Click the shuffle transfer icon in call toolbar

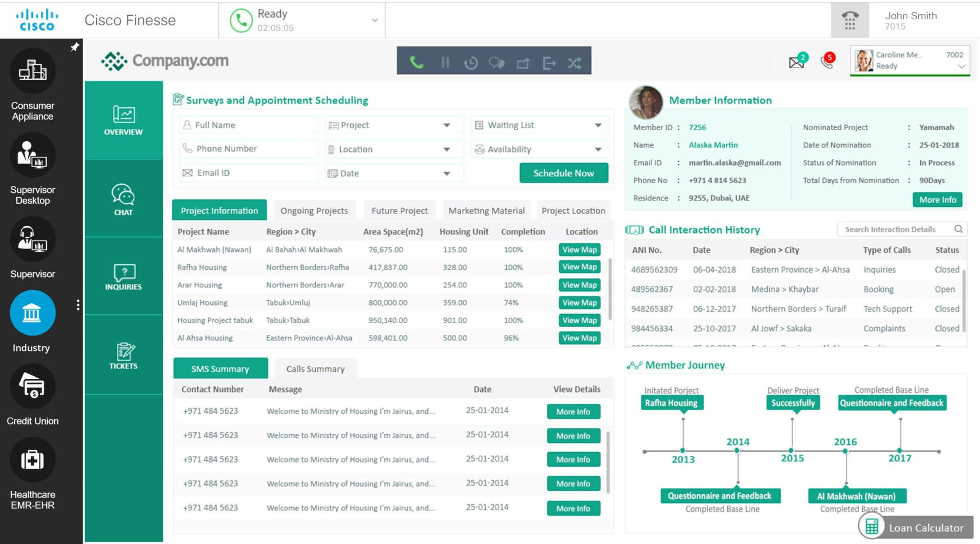click(x=575, y=63)
